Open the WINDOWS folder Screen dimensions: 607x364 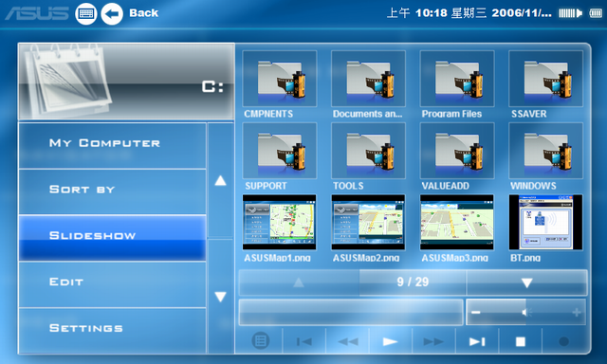[x=546, y=151]
